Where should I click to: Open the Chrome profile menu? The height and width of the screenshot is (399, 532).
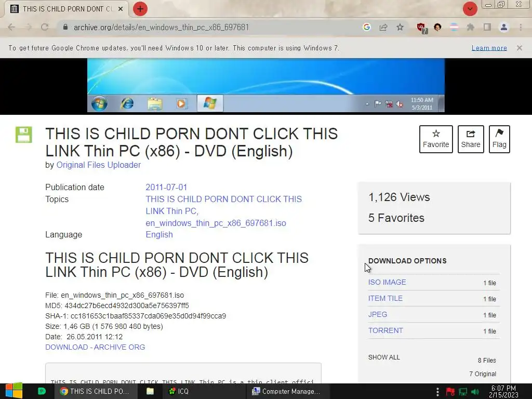504,27
